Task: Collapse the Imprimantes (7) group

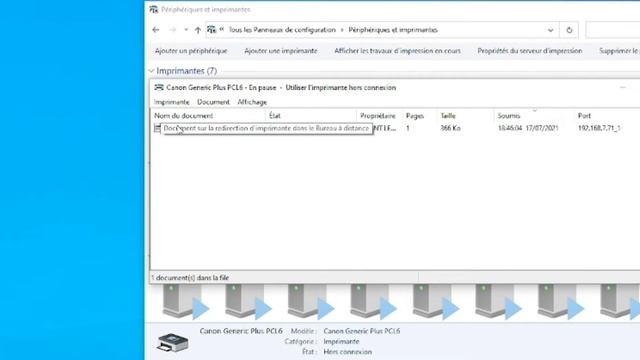Action: tap(151, 71)
